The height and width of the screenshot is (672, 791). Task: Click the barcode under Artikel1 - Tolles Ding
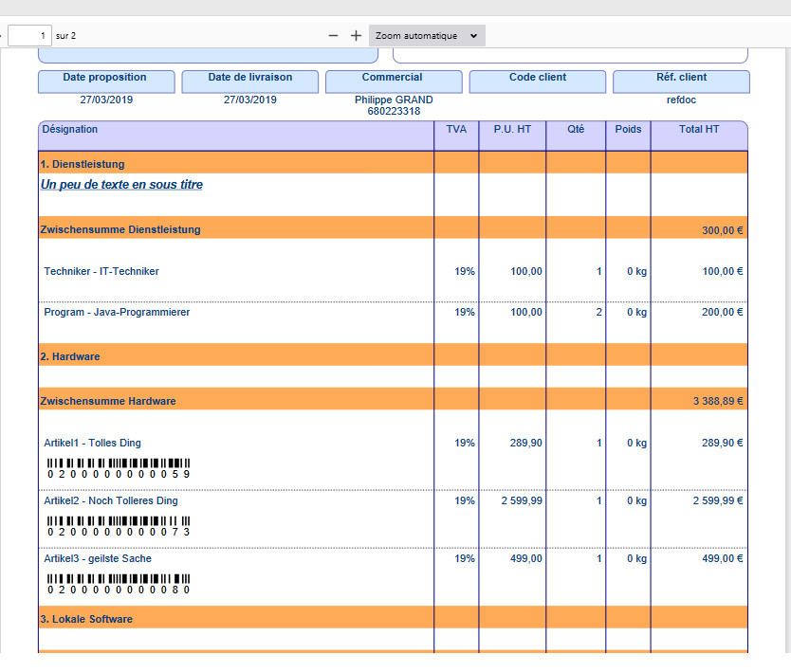[119, 468]
